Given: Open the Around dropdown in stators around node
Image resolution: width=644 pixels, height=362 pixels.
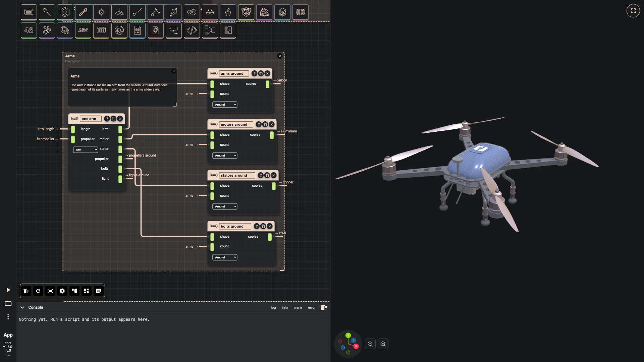Looking at the screenshot, I should [x=225, y=206].
